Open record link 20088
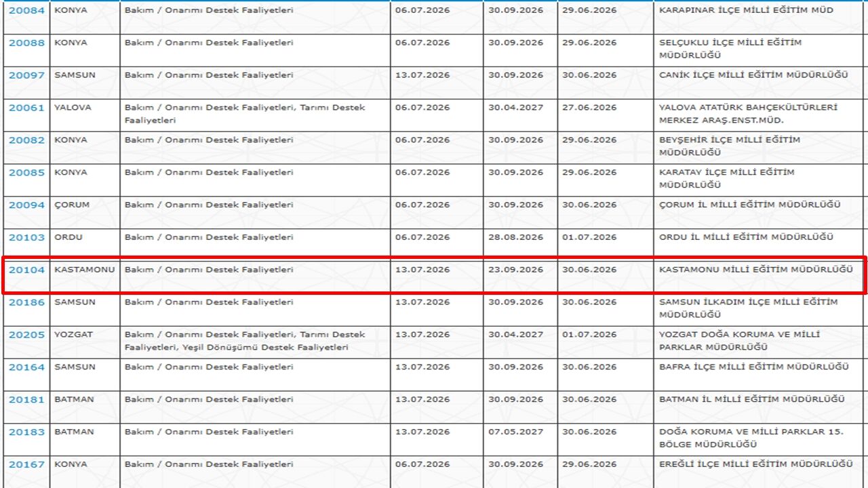This screenshot has width=868, height=488. coord(26,43)
